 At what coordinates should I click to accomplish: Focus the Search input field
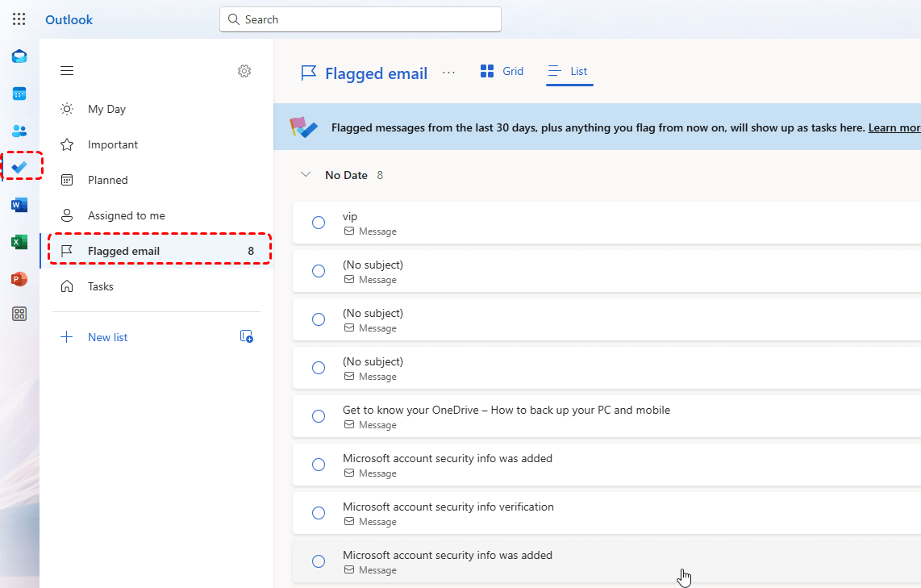360,19
